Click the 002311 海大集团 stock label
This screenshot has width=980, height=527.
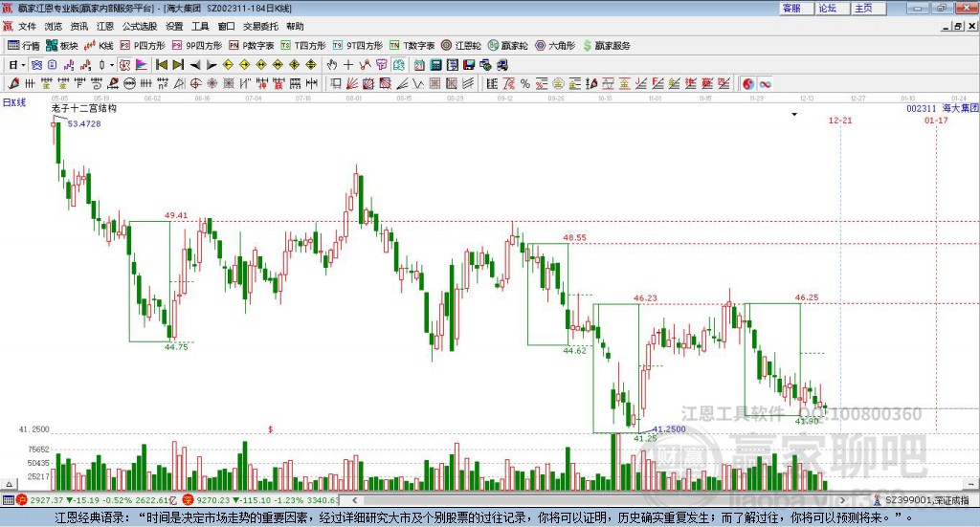[x=943, y=108]
